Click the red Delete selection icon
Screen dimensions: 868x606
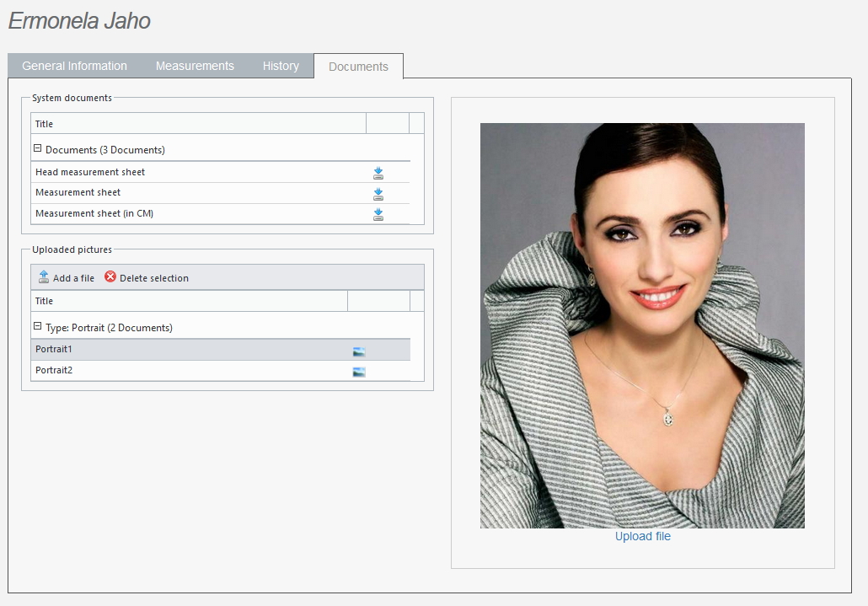coord(110,276)
